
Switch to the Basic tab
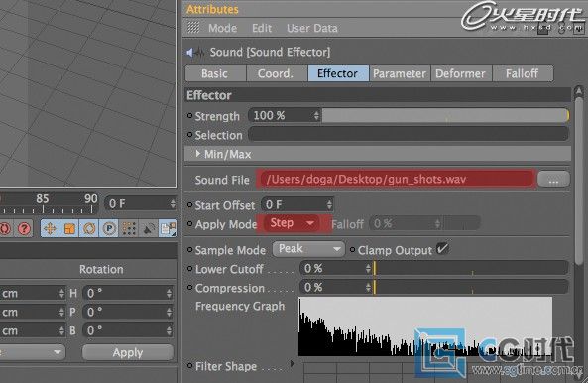[215, 73]
